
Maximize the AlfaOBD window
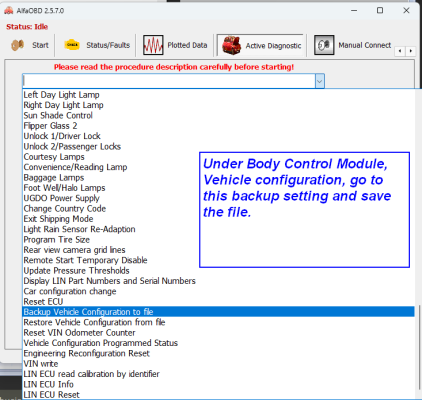[x=380, y=10]
